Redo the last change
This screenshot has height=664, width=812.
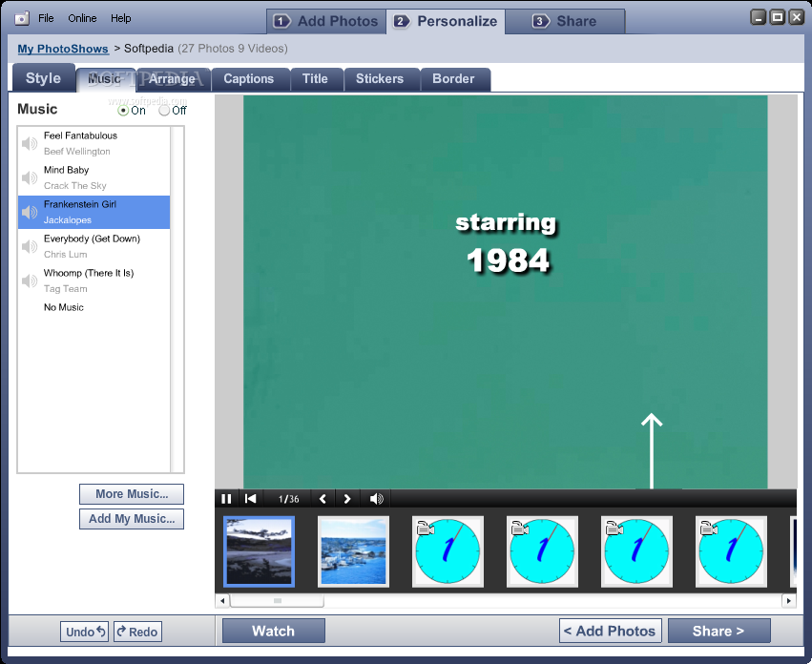tap(137, 632)
